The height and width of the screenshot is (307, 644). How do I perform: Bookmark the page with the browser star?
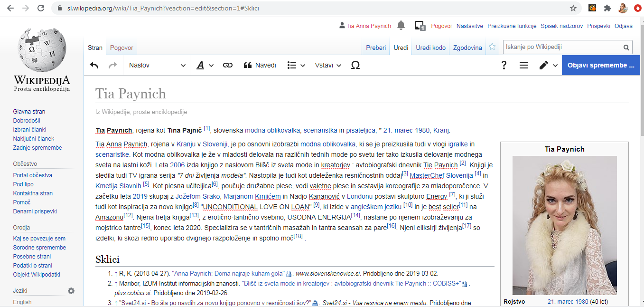[574, 8]
